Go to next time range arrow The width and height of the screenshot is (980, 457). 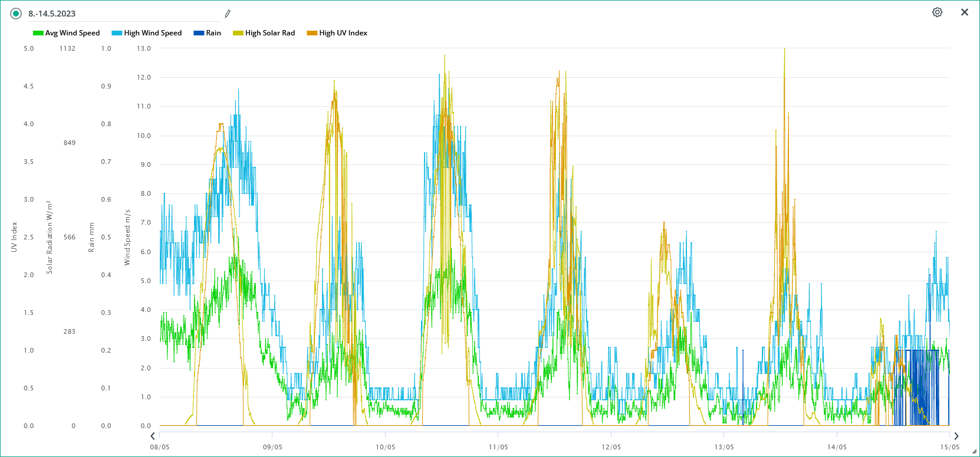coord(956,436)
